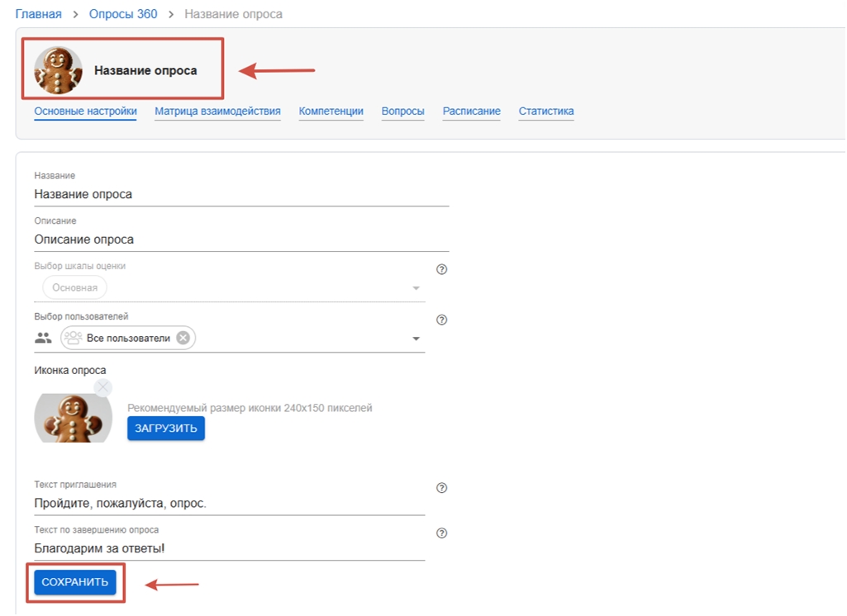Navigate to 'Опросы 360' breadcrumb link

123,14
